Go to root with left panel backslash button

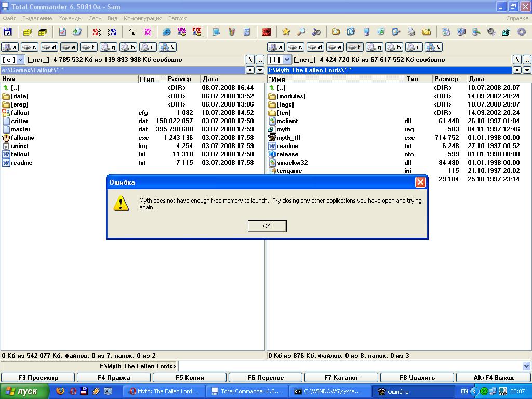click(250, 60)
